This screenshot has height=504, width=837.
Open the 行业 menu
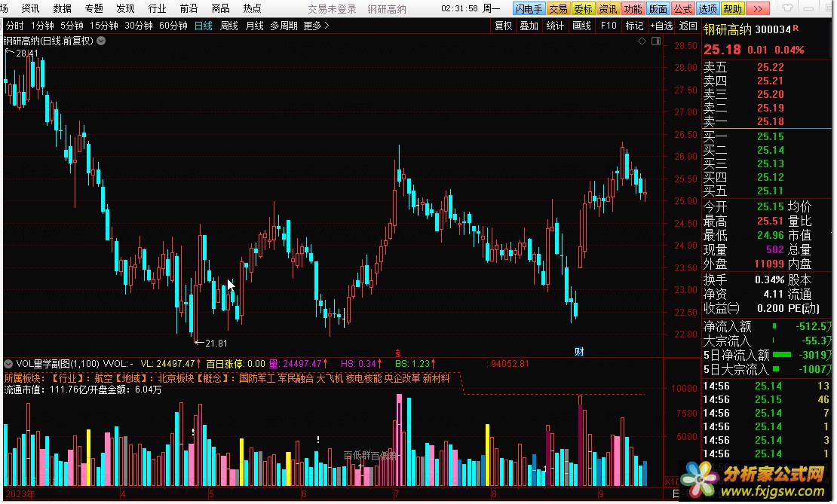[157, 8]
